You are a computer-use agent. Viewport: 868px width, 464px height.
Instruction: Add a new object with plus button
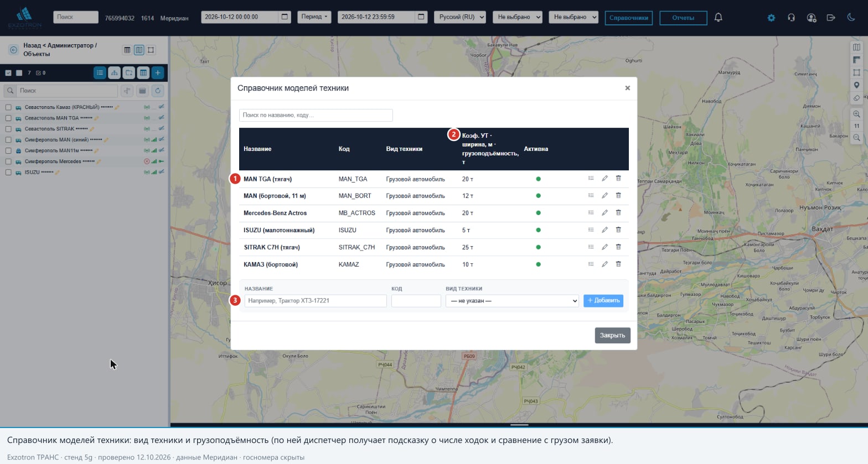(x=158, y=72)
